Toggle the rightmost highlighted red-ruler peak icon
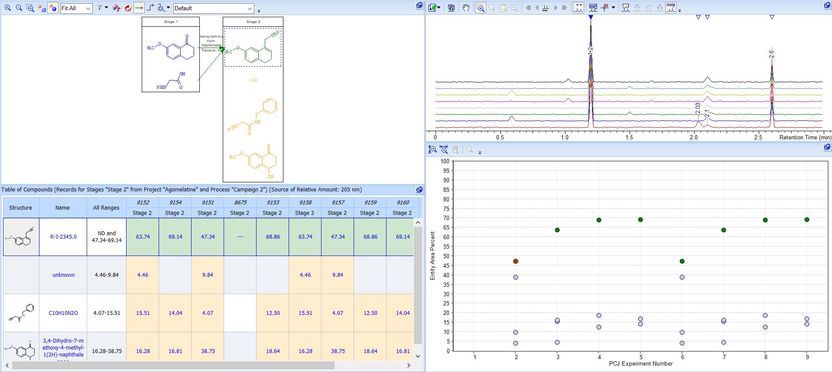Image resolution: width=832 pixels, height=372 pixels. [670, 8]
